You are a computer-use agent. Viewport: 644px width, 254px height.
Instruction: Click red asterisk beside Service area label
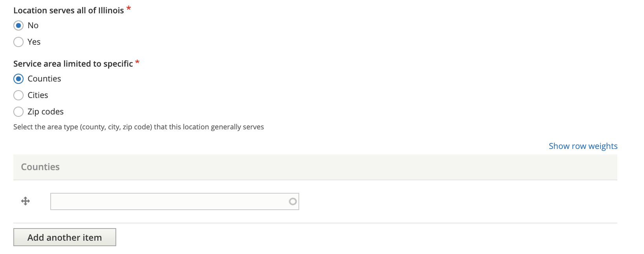point(137,62)
